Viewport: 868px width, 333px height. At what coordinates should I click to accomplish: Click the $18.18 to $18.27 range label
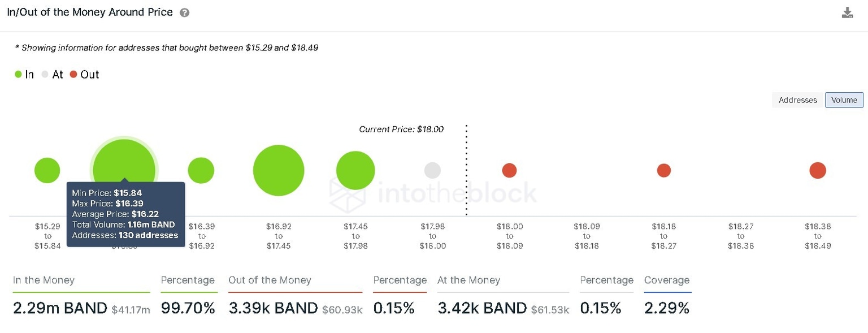pyautogui.click(x=663, y=236)
